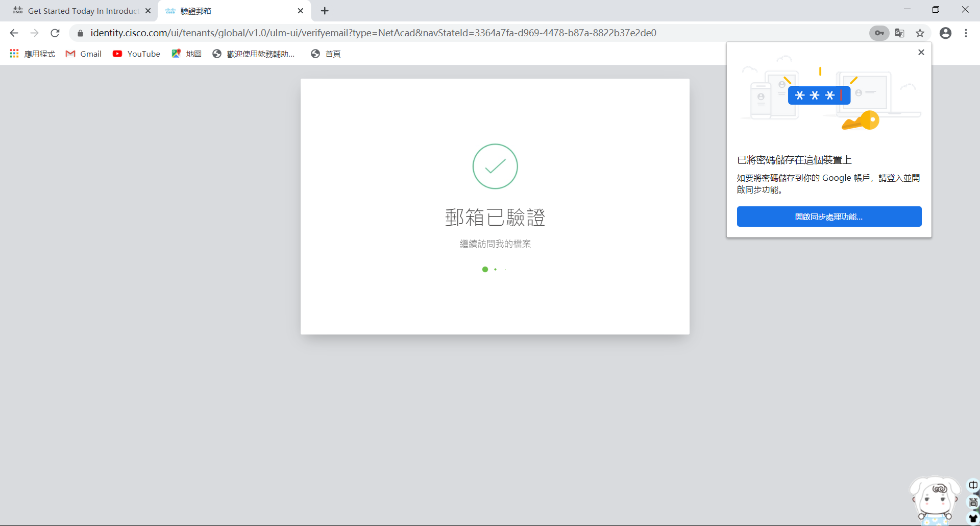The width and height of the screenshot is (980, 526).
Task: Open the Chrome profile avatar menu
Action: click(945, 33)
